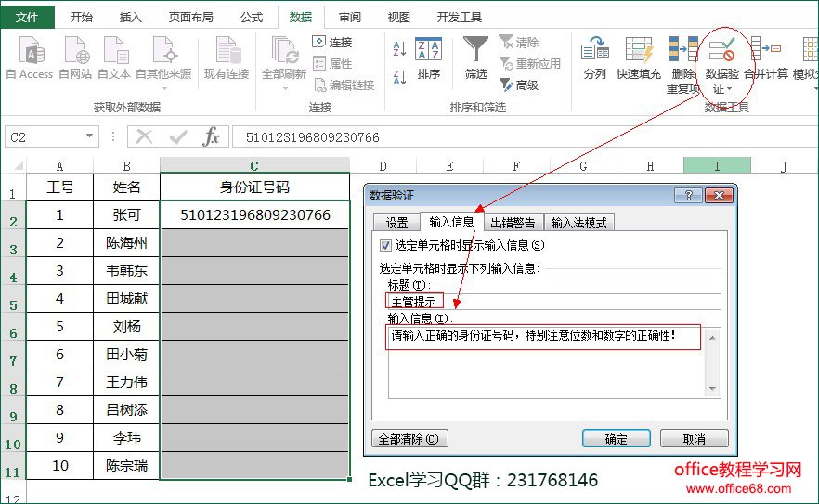Click 分列 text to columns
The height and width of the screenshot is (504, 819).
[595, 58]
